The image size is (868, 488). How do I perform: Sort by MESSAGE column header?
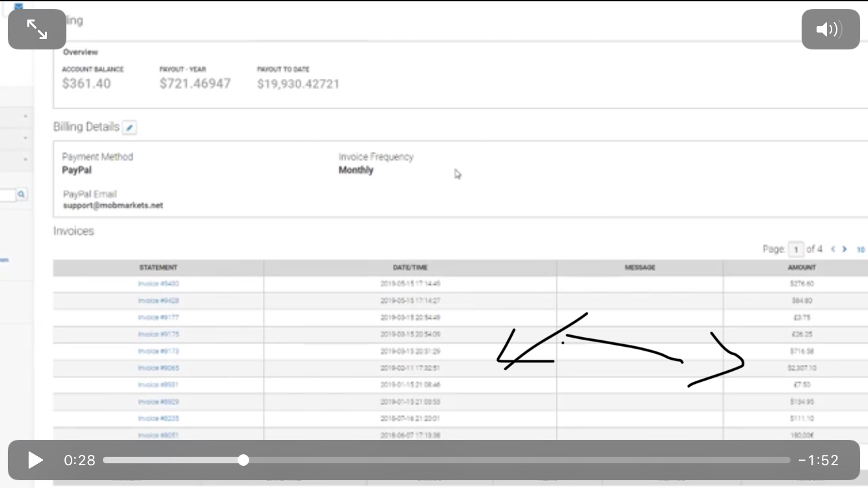point(640,267)
